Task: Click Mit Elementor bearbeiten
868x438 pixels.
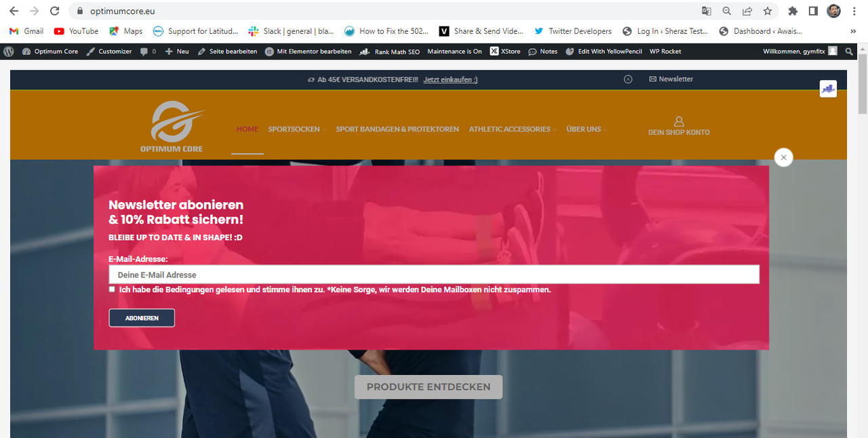Action: point(309,51)
